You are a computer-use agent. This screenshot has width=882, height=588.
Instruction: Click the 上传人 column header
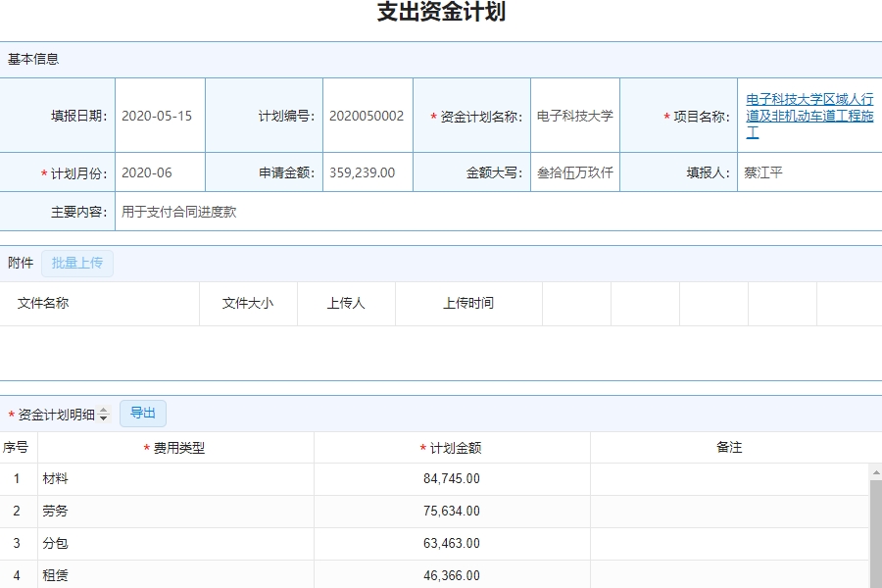(x=346, y=303)
